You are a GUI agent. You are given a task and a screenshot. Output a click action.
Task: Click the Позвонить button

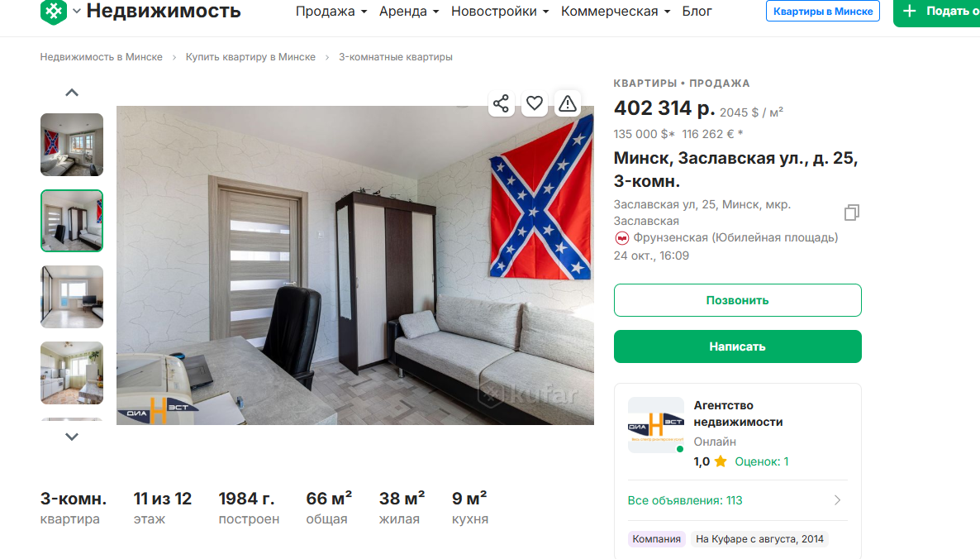pos(738,300)
